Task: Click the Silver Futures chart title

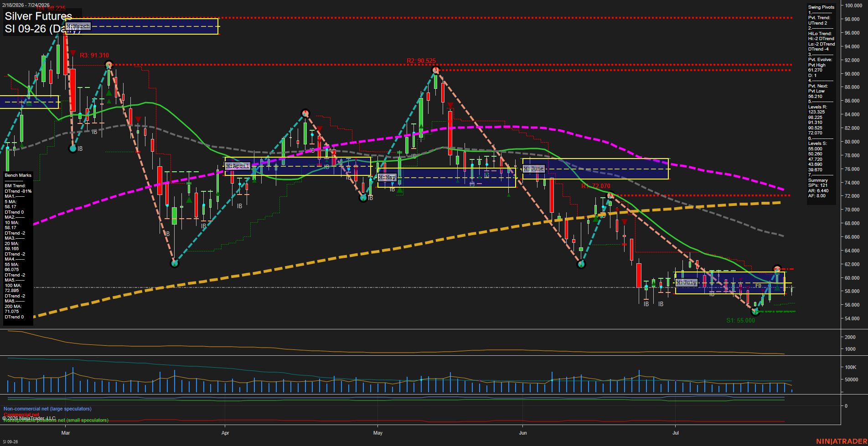Action: tap(38, 16)
